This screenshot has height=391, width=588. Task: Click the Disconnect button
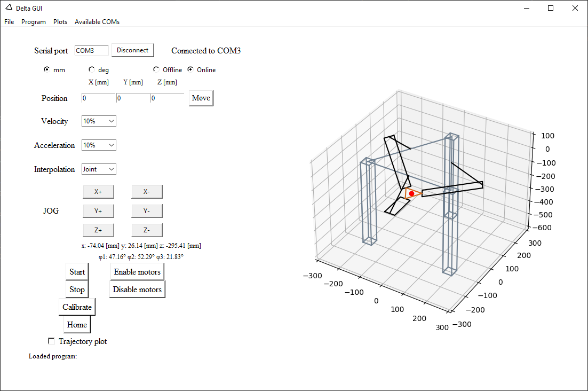(133, 50)
